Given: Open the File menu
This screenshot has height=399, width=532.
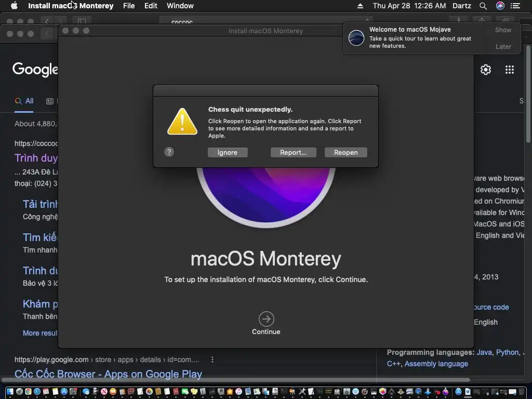Looking at the screenshot, I should [x=129, y=6].
